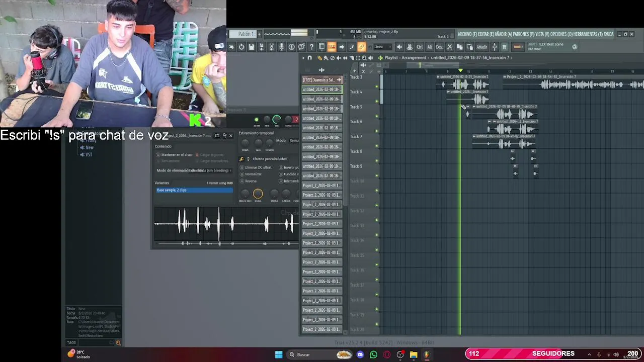The height and width of the screenshot is (362, 644).
Task: Click the Ctrl shortcut button
Action: tap(420, 47)
